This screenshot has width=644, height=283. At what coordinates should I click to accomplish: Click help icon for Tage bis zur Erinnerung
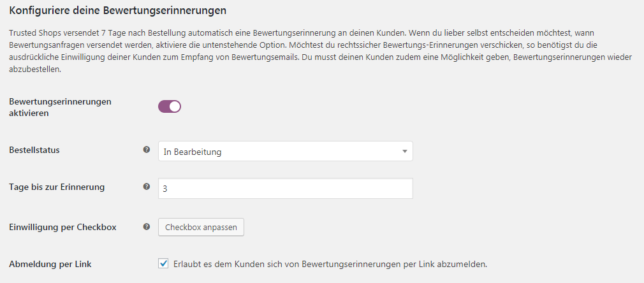point(146,187)
